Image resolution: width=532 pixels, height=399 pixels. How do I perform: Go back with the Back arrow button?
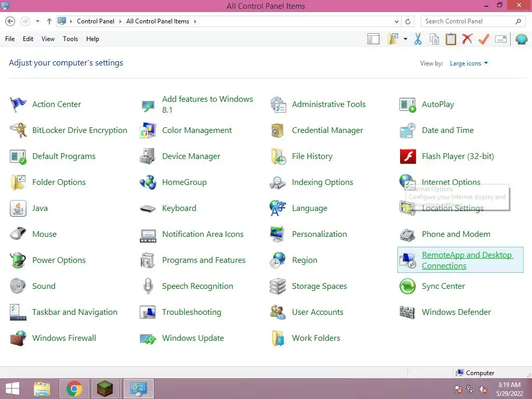click(x=10, y=21)
